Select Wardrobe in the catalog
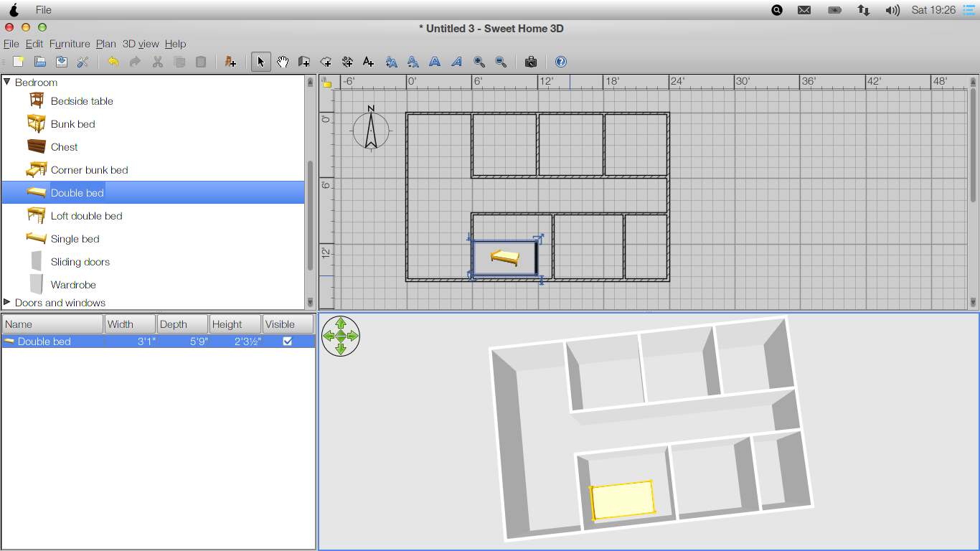The height and width of the screenshot is (551, 980). coord(73,285)
